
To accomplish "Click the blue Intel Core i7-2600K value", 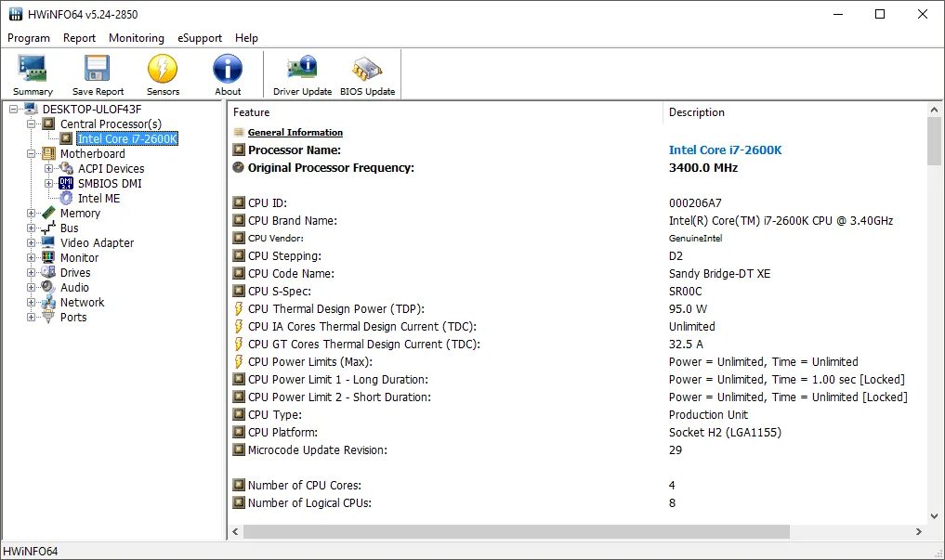I will [725, 150].
